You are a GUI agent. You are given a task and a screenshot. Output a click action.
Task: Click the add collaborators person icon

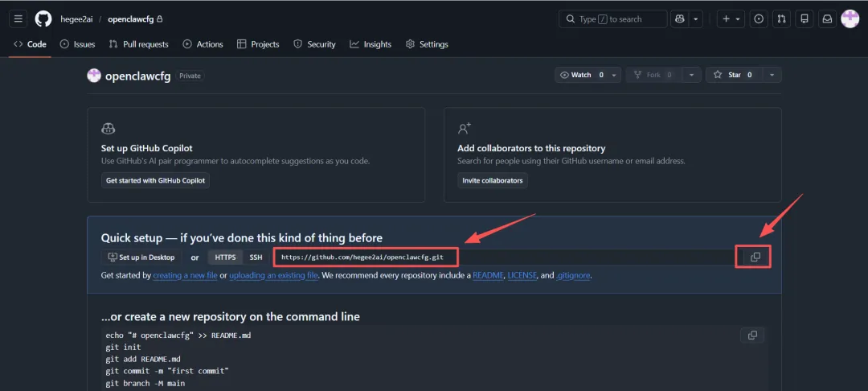click(x=465, y=129)
